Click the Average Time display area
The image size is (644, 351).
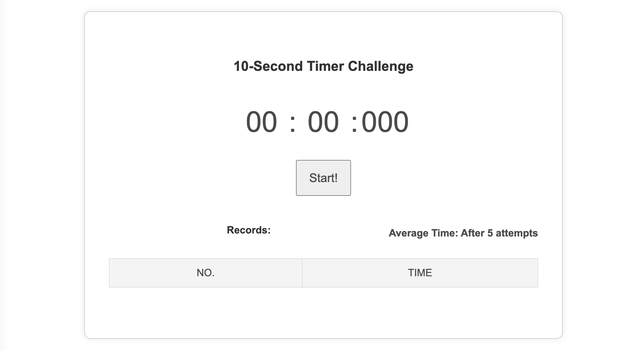pyautogui.click(x=463, y=233)
